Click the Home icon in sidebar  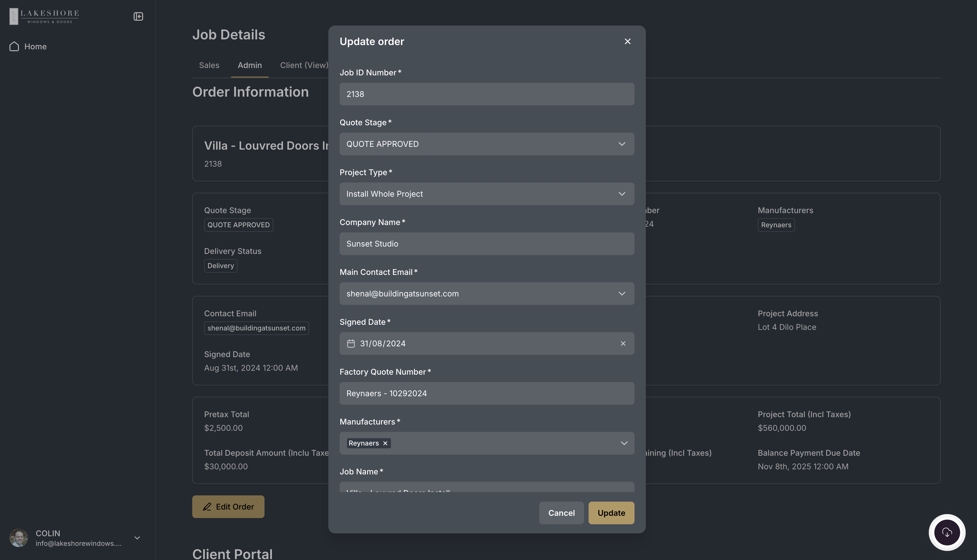(14, 46)
